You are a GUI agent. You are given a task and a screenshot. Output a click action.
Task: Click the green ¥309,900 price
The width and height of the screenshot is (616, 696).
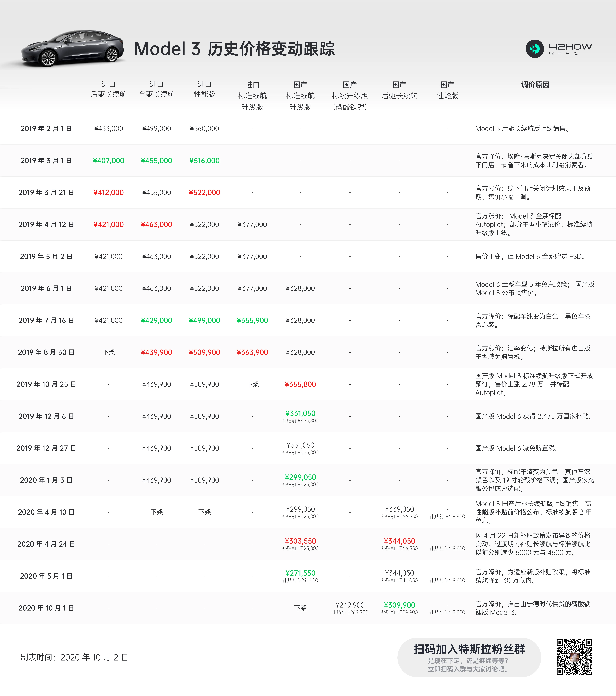coord(399,605)
